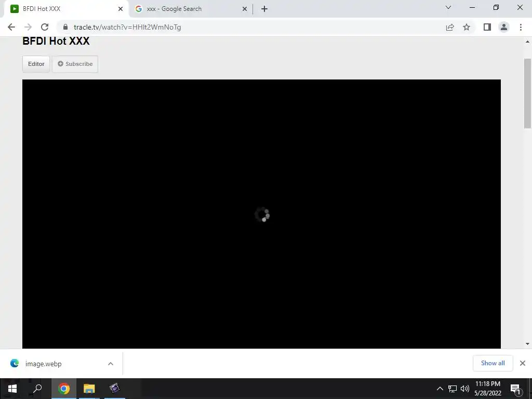532x399 pixels.
Task: Click the scrollbar down arrow
Action: (x=527, y=344)
